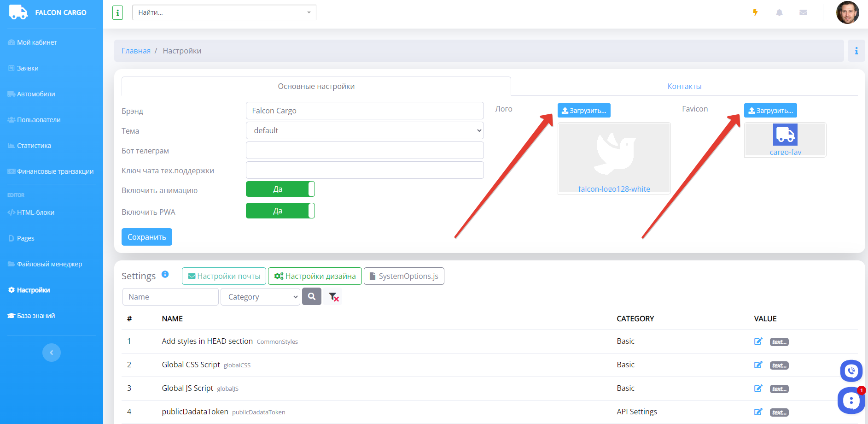The image size is (868, 424).
Task: Open the Category filter dropdown
Action: tap(260, 297)
